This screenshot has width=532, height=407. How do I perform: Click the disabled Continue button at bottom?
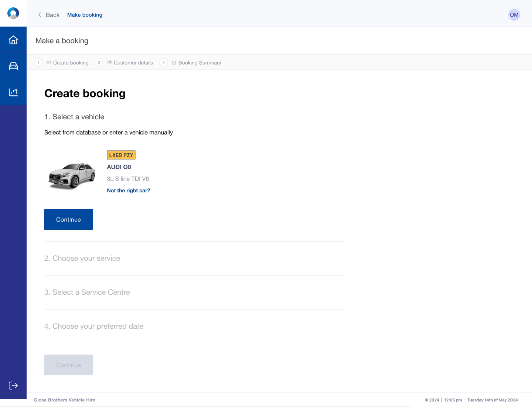[68, 365]
